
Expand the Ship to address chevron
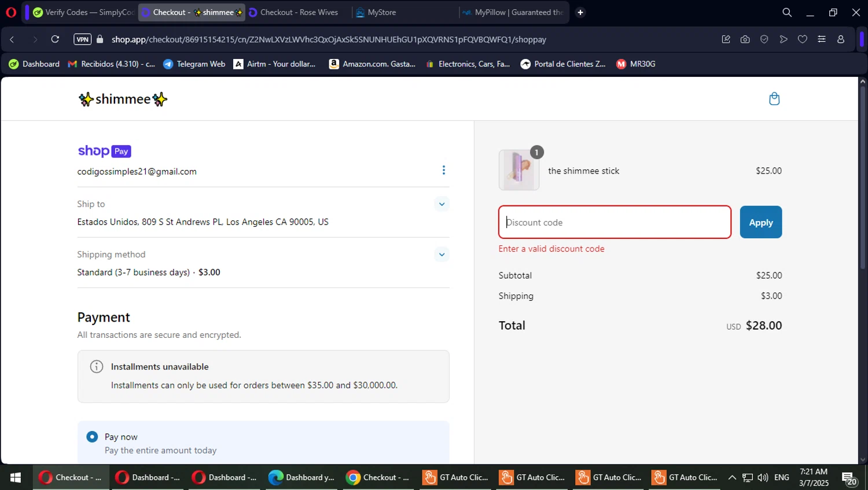[442, 204]
